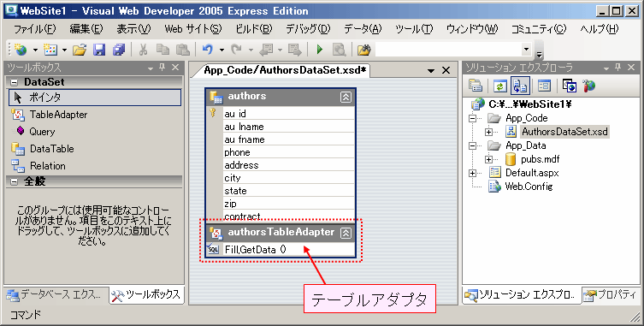Switch to the データベース エクスプローラ tab

pyautogui.click(x=56, y=294)
